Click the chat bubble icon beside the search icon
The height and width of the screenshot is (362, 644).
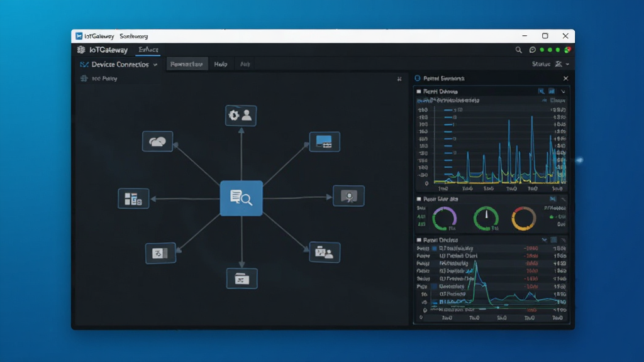pos(532,50)
